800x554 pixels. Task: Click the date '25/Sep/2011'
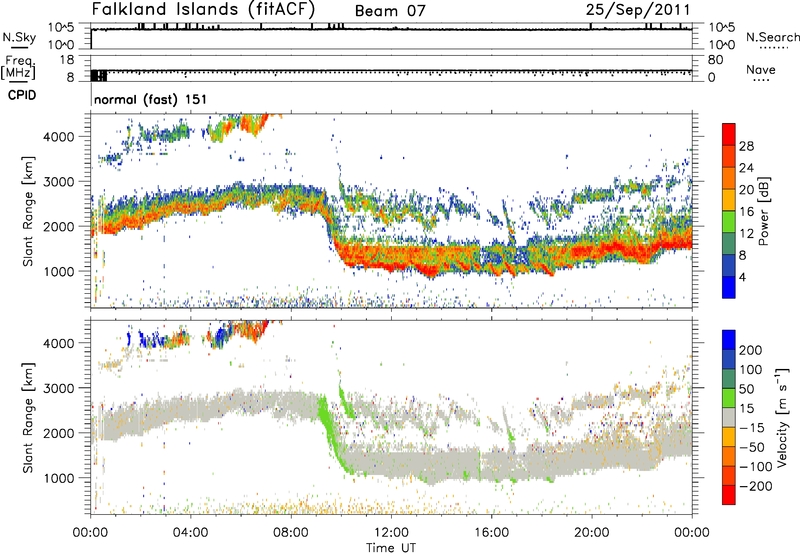637,10
